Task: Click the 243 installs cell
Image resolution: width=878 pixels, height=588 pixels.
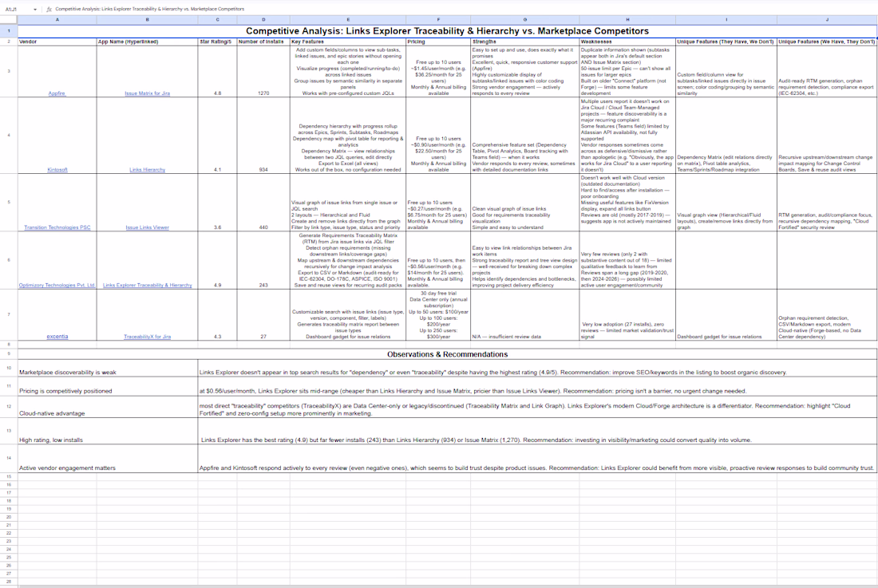Action: 263,259
